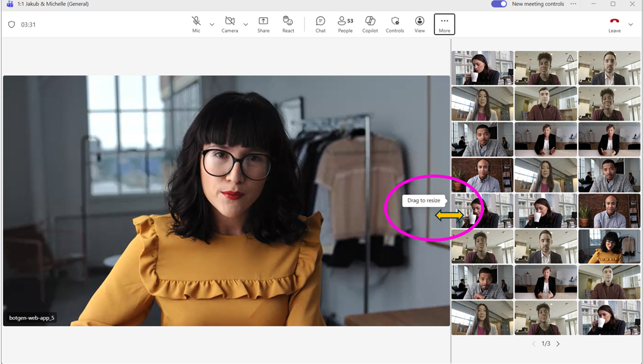Viewport: 643px width, 364px height.
Task: Open title bar ellipsis menu
Action: tap(573, 4)
